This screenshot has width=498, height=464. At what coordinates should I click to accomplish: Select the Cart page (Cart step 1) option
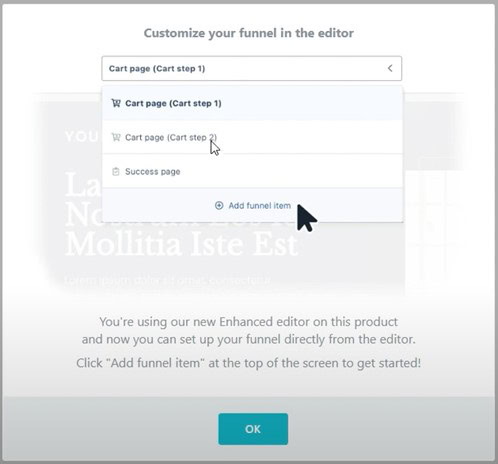click(252, 103)
